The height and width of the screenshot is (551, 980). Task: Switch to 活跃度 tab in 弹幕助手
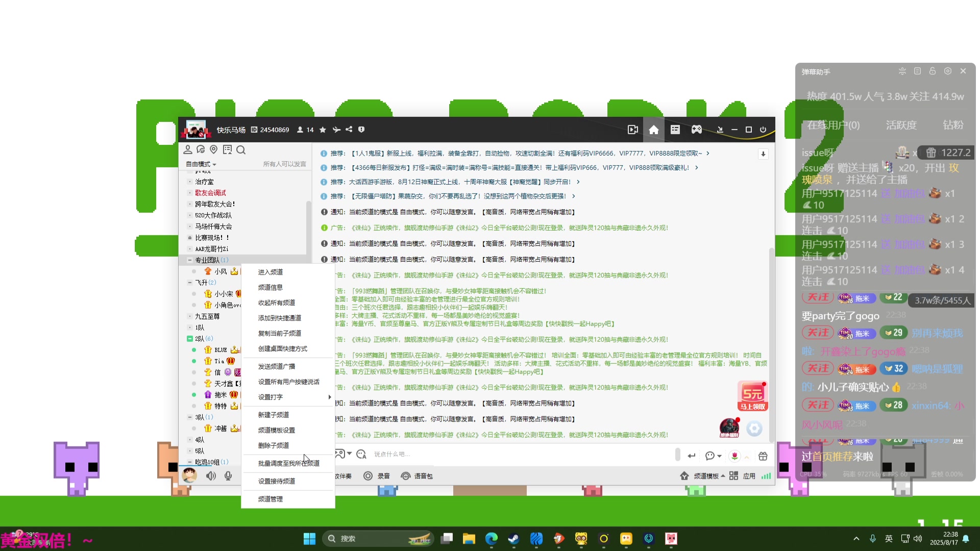pos(901,125)
